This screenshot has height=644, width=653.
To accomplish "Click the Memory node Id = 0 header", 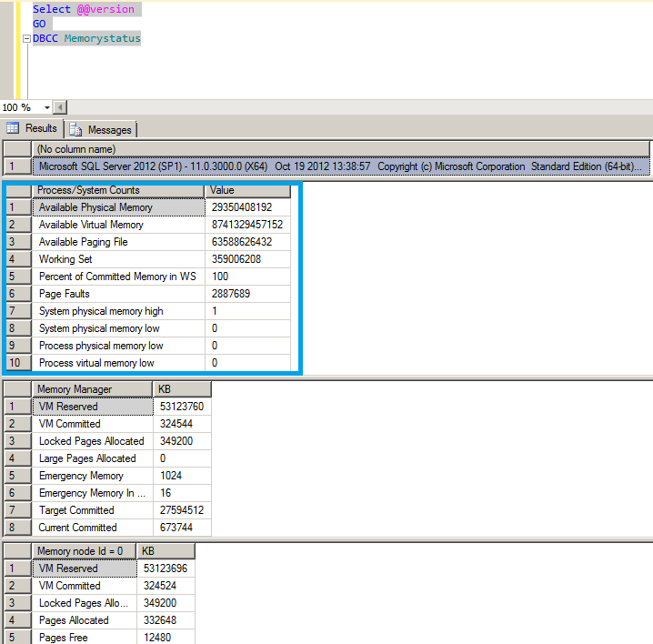I will click(84, 551).
